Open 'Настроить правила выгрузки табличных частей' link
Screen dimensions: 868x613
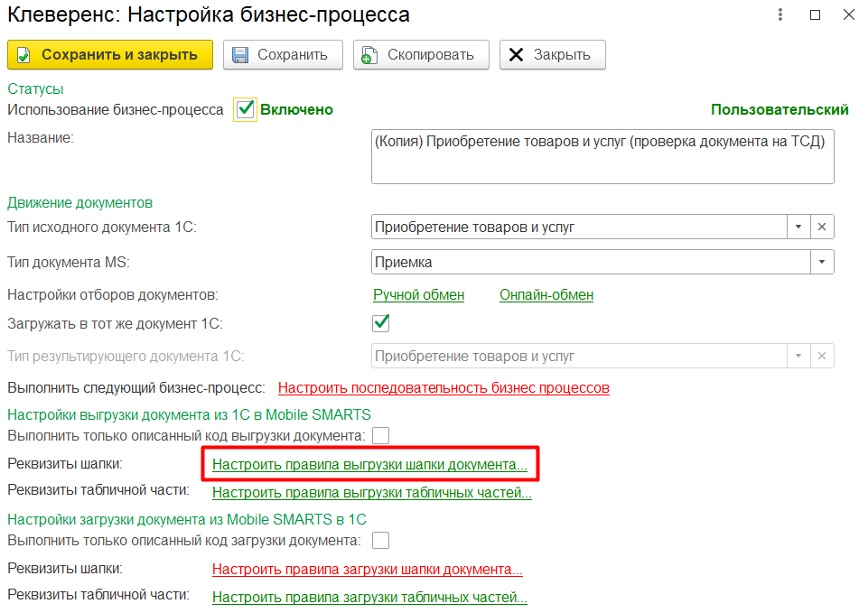click(372, 492)
